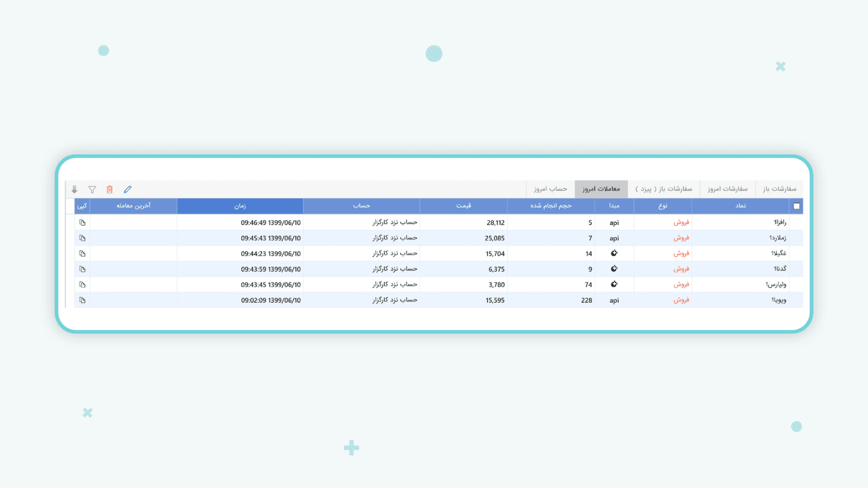Click the download arrow icon in toolbar
The width and height of the screenshot is (868, 488).
coord(75,190)
